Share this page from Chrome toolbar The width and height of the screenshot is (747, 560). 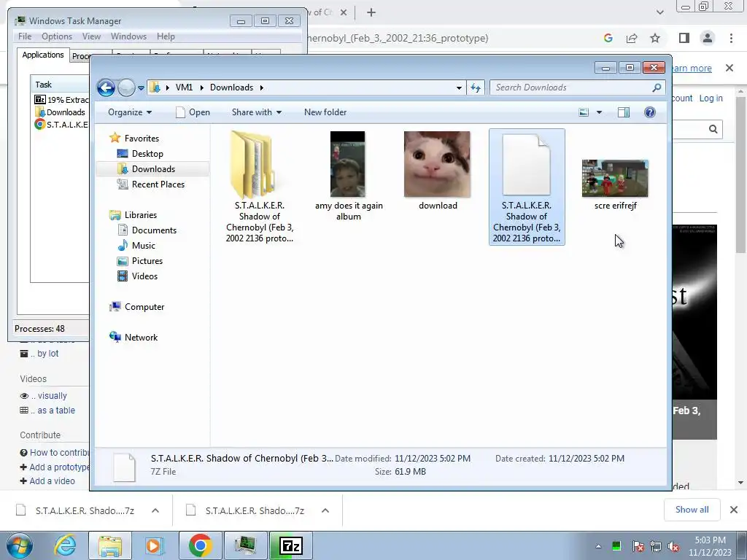(632, 38)
